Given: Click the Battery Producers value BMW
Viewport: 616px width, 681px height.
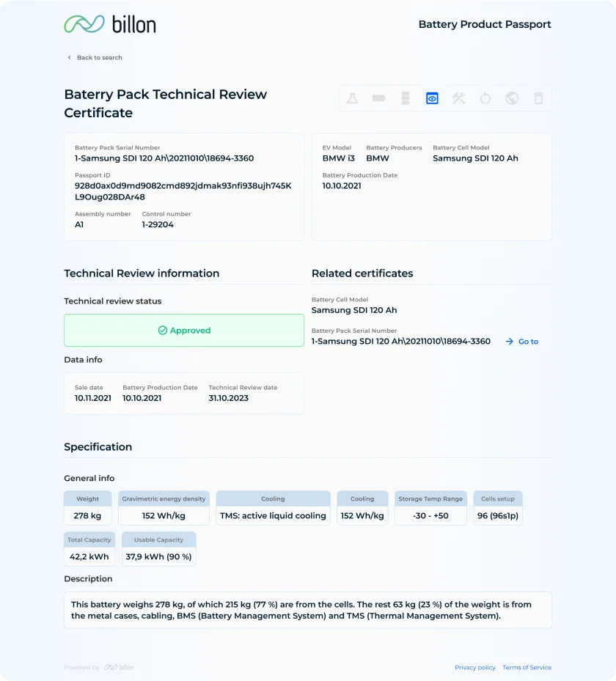Looking at the screenshot, I should pyautogui.click(x=378, y=158).
